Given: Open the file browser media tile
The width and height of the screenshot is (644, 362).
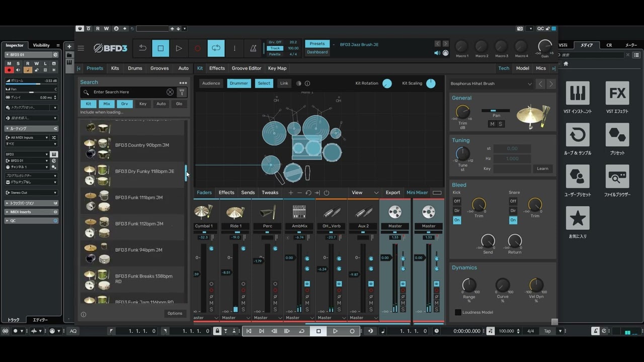Looking at the screenshot, I should [617, 176].
